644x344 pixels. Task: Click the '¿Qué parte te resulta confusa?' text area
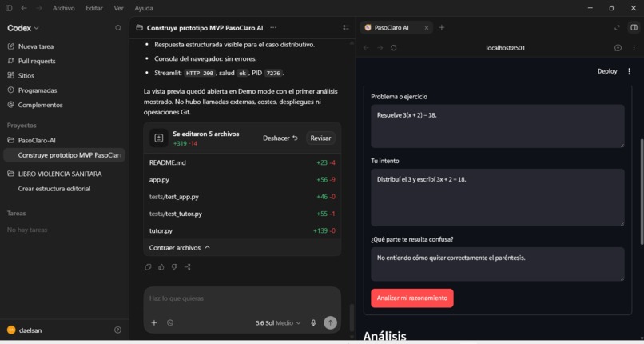497,264
